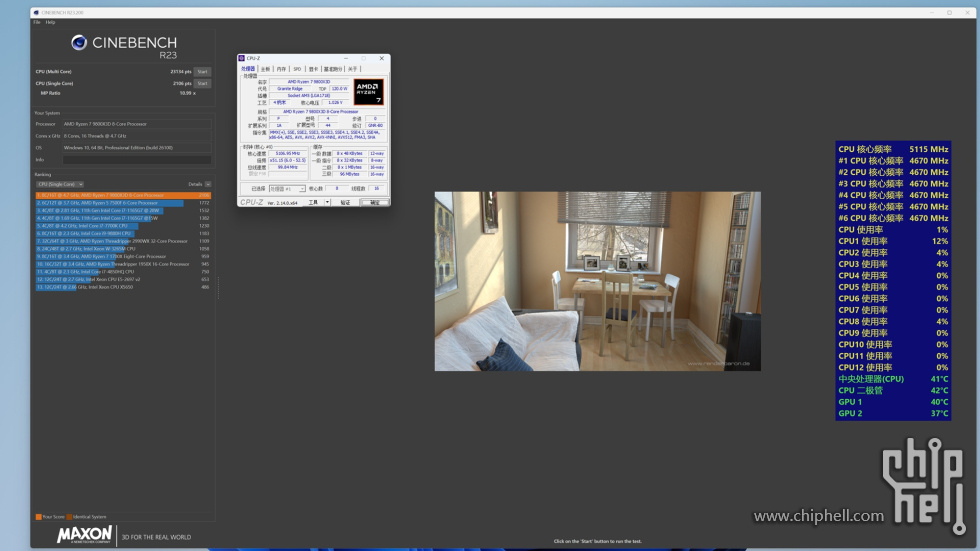Open the Cinebench File menu
This screenshot has height=551, width=980.
pyautogui.click(x=37, y=22)
